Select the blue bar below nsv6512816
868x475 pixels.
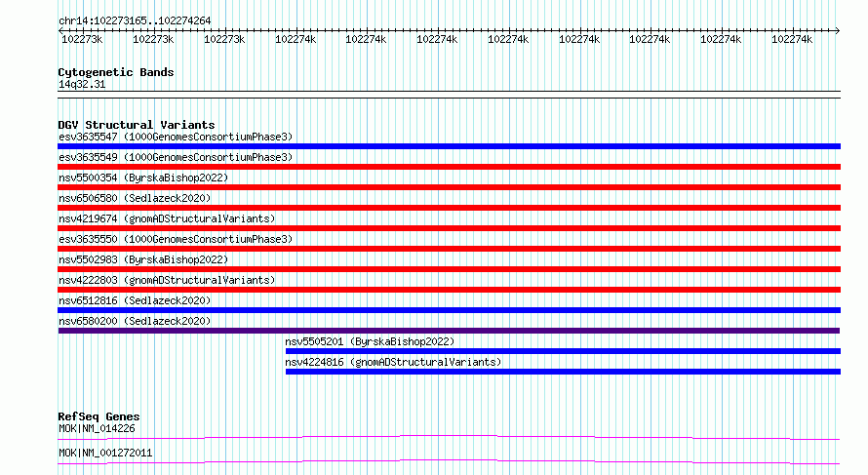click(x=449, y=310)
